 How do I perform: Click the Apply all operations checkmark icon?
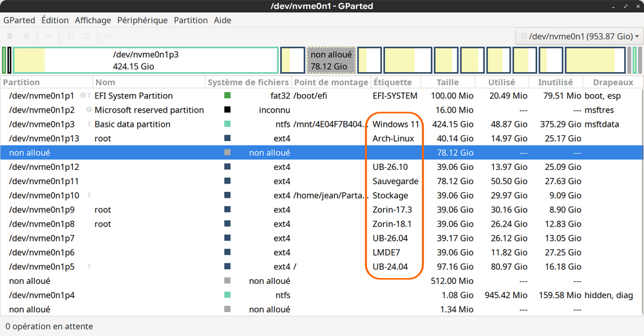108,36
